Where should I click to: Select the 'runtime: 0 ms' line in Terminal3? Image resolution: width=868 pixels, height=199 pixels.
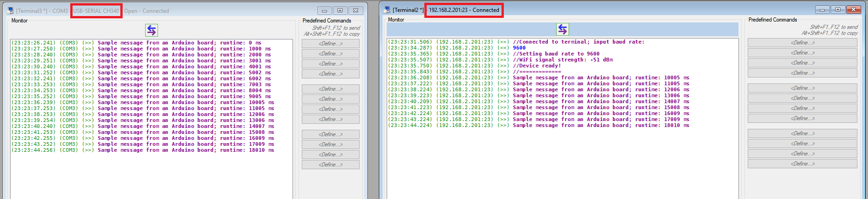click(x=136, y=43)
